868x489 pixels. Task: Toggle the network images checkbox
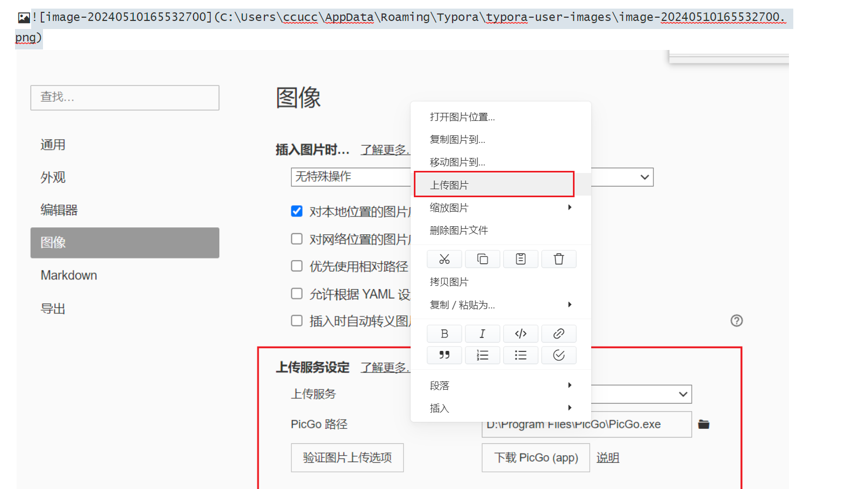point(297,239)
